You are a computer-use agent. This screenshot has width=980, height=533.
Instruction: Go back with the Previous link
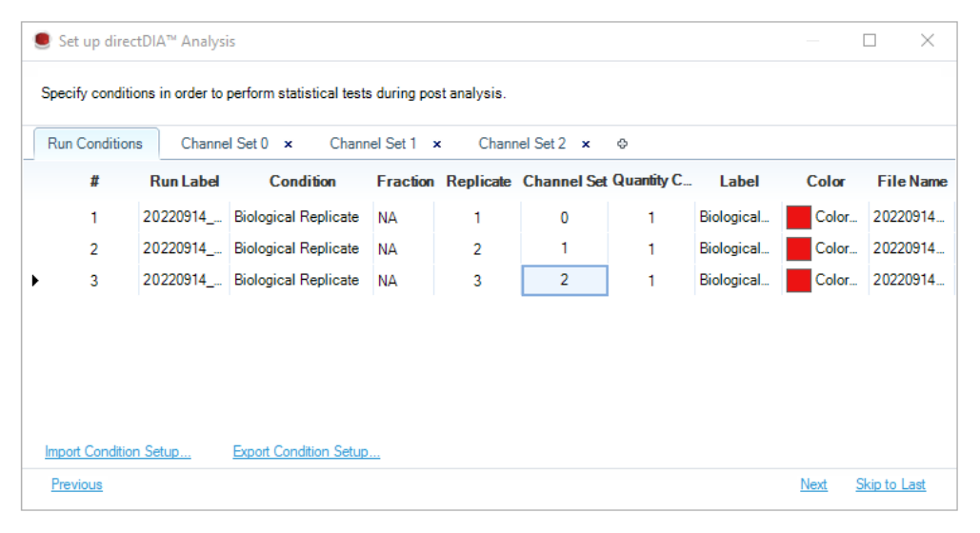pos(76,484)
